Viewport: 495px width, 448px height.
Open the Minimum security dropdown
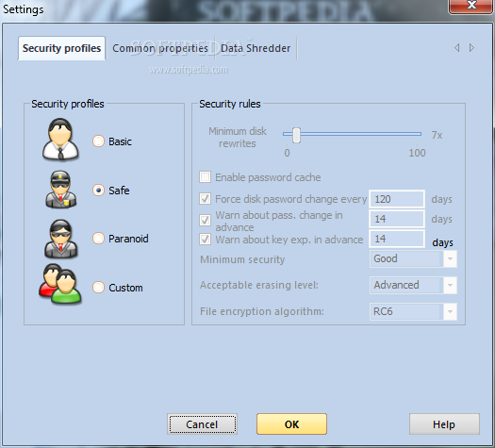[x=413, y=258]
